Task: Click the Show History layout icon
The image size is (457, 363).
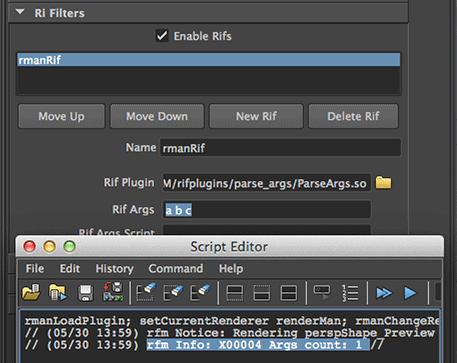Action: [x=235, y=293]
